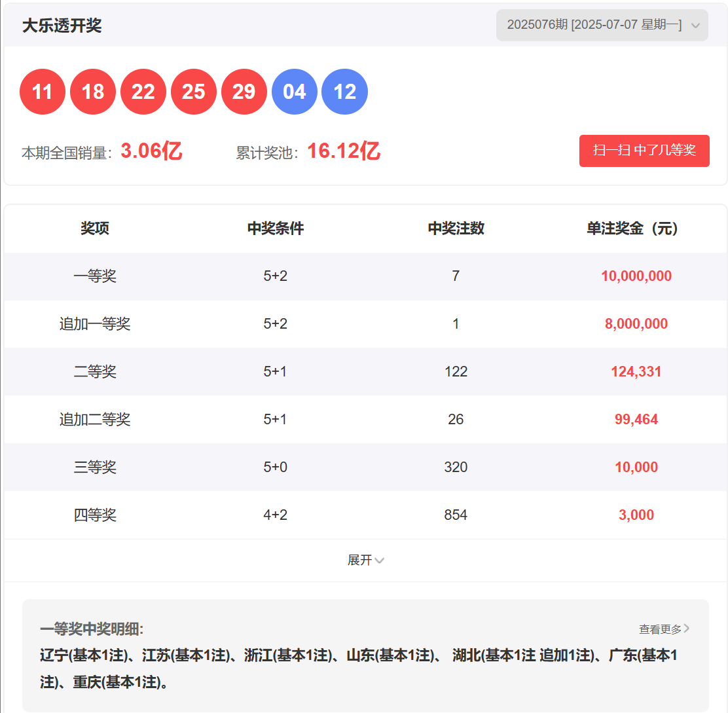Select the 追加二等奖 row label
The height and width of the screenshot is (713, 728).
pyautogui.click(x=95, y=419)
